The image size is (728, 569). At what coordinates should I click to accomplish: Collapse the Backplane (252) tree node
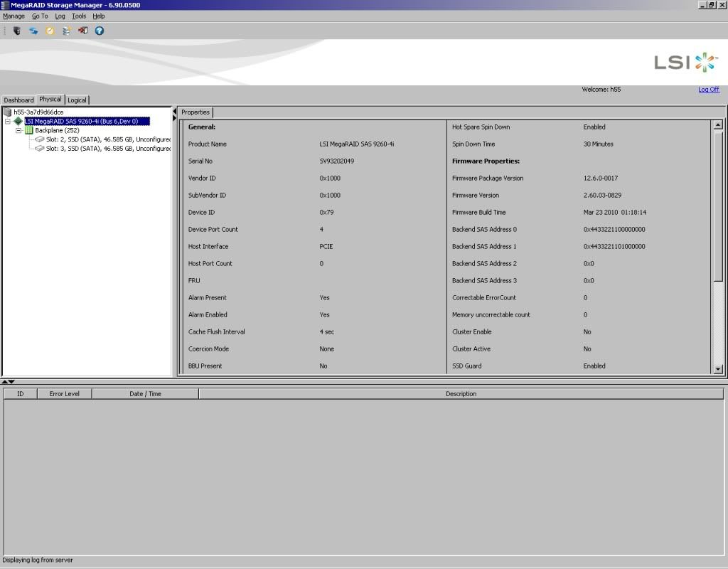pos(18,131)
